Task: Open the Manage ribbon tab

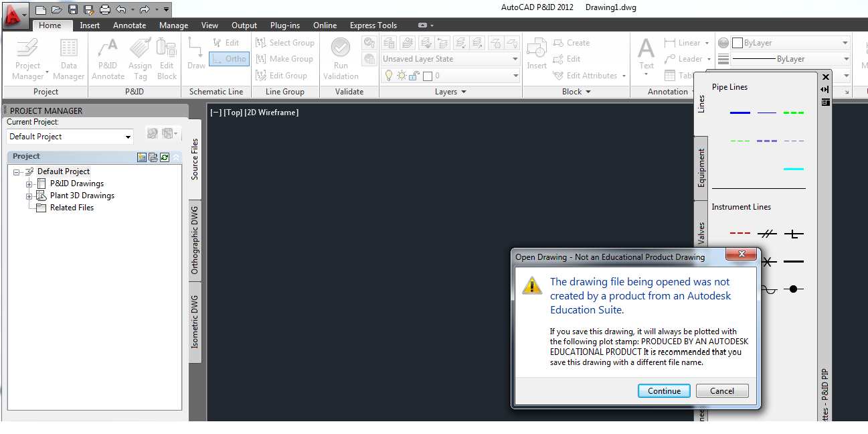Action: click(173, 25)
